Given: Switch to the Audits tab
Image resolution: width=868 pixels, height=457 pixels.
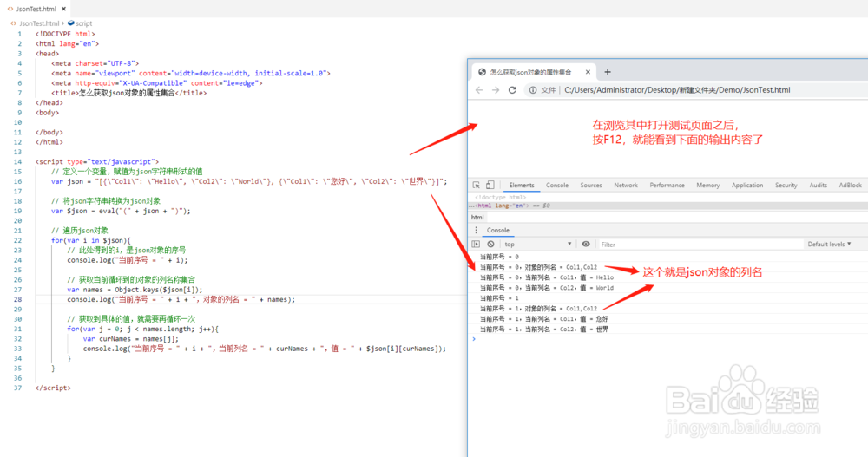Looking at the screenshot, I should pyautogui.click(x=819, y=186).
